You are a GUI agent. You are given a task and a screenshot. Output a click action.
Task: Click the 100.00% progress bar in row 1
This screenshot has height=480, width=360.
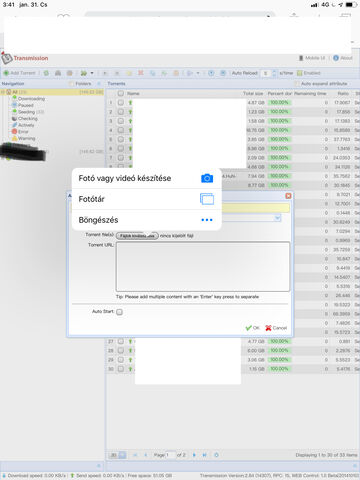(x=279, y=103)
